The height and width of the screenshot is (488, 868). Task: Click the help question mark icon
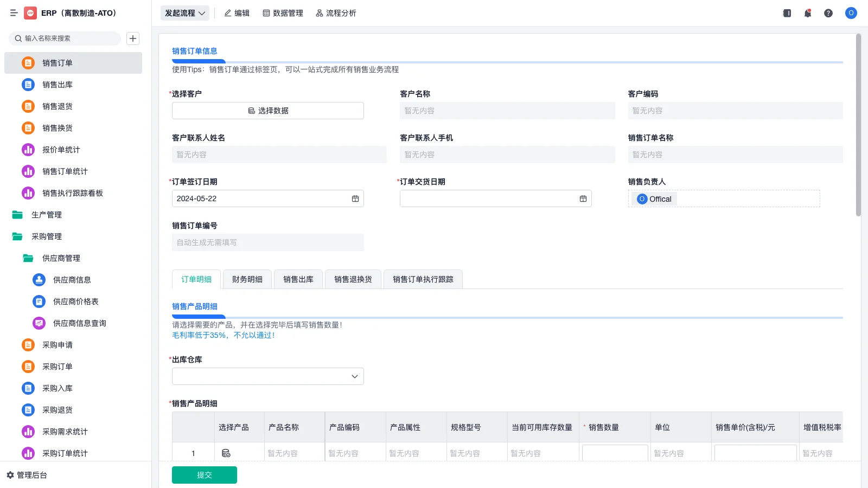point(828,13)
